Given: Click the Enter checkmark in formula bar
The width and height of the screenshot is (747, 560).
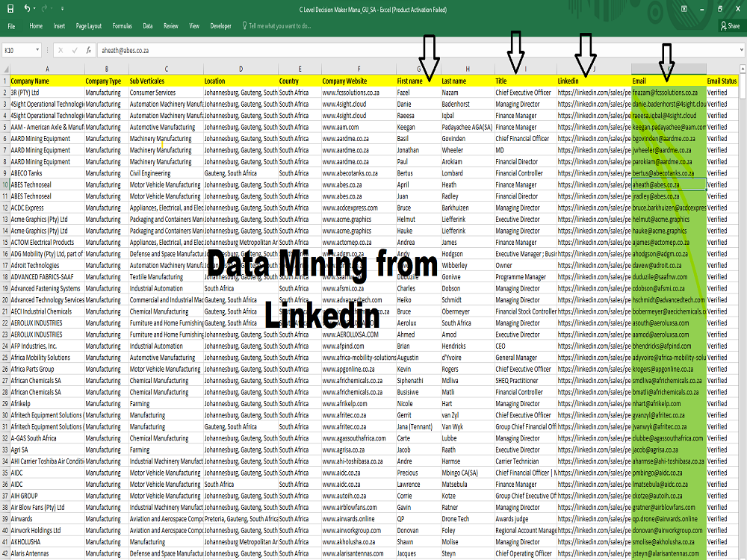Looking at the screenshot, I should [x=74, y=50].
